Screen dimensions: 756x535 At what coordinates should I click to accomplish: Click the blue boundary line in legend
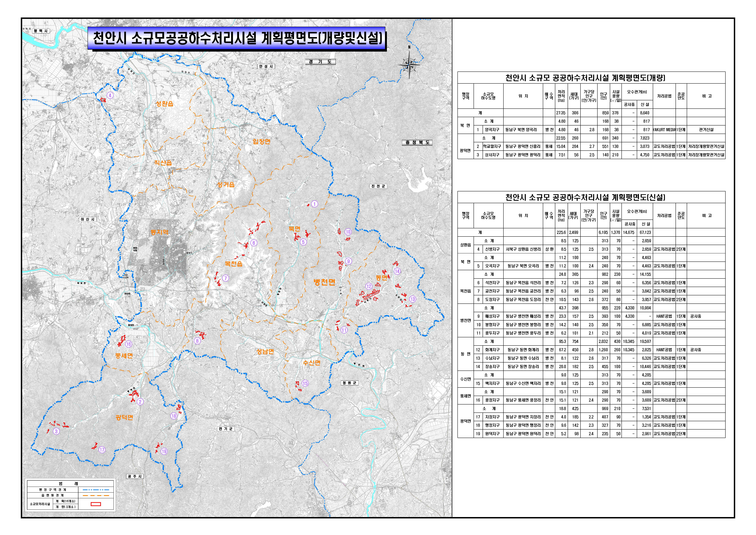click(96, 490)
